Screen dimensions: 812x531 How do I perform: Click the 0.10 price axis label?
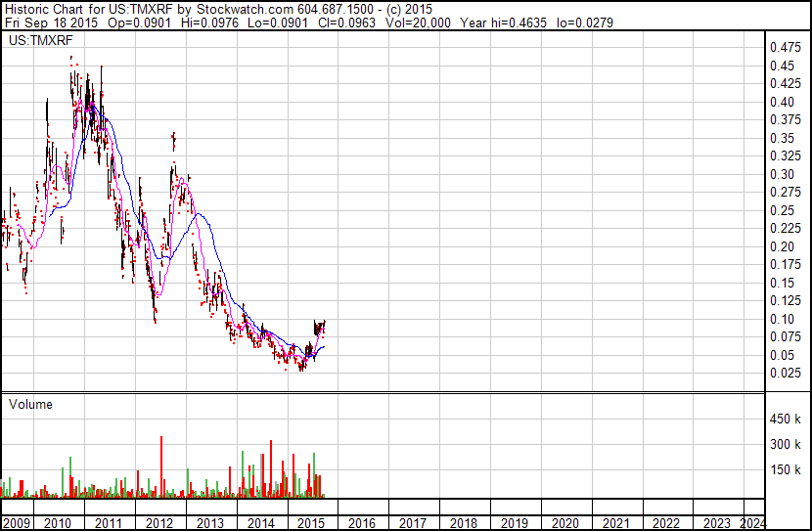[x=782, y=320]
